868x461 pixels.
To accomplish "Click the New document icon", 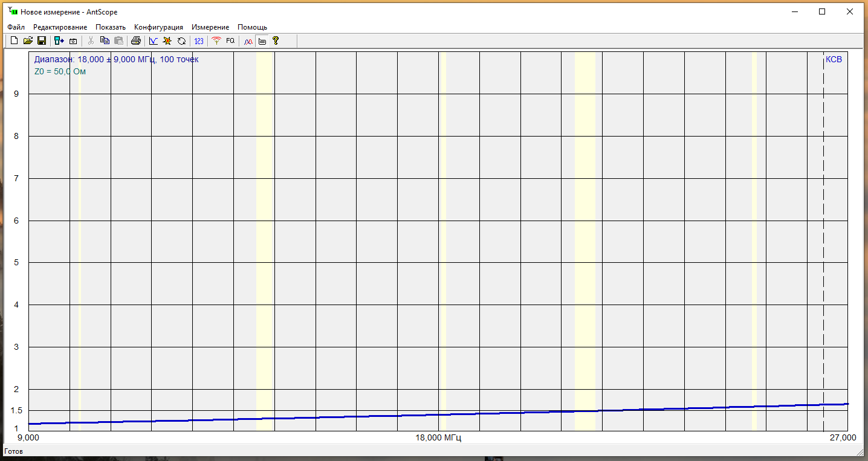I will 15,41.
